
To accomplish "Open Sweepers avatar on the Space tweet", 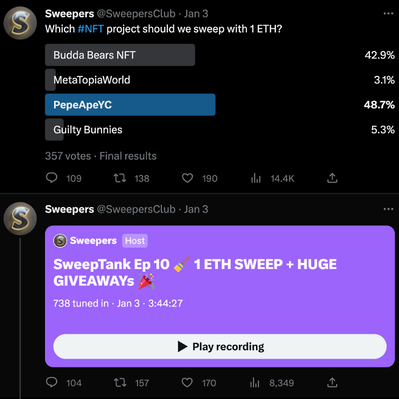I will coord(20,219).
